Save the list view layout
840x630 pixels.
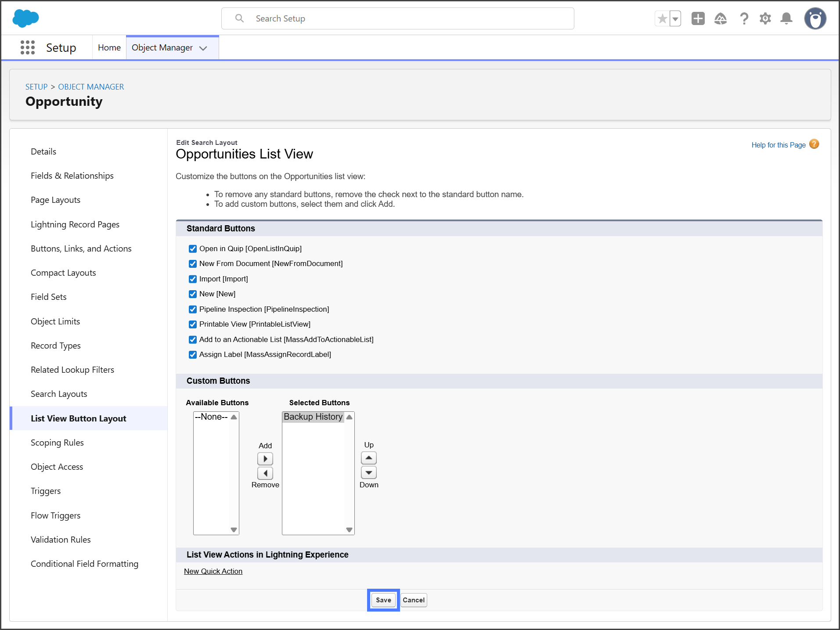point(383,600)
